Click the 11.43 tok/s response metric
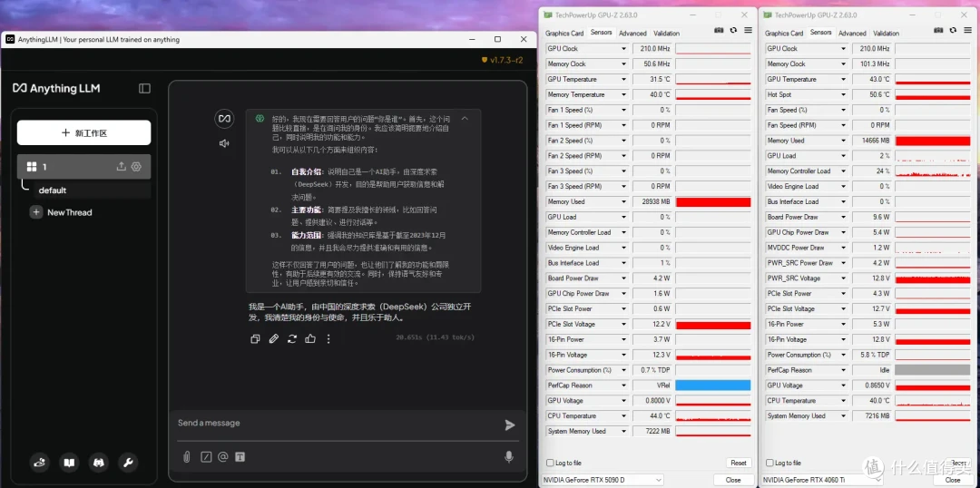This screenshot has height=488, width=980. 450,337
